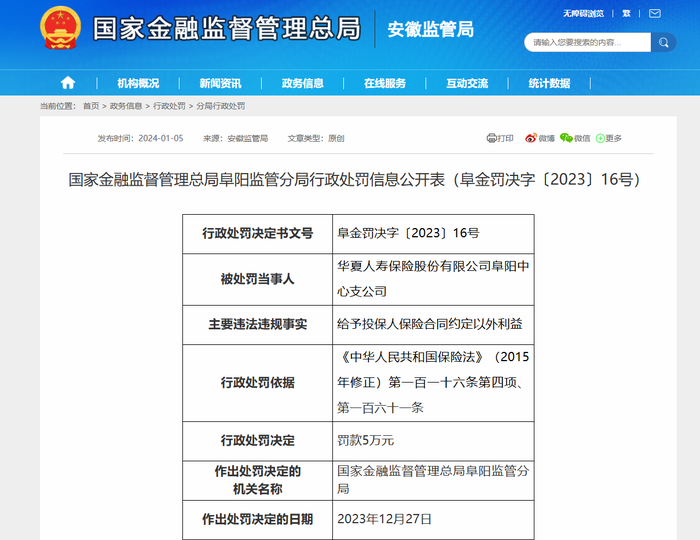Open 行政处罚 breadcrumb link
This screenshot has height=540, width=700.
(x=169, y=106)
